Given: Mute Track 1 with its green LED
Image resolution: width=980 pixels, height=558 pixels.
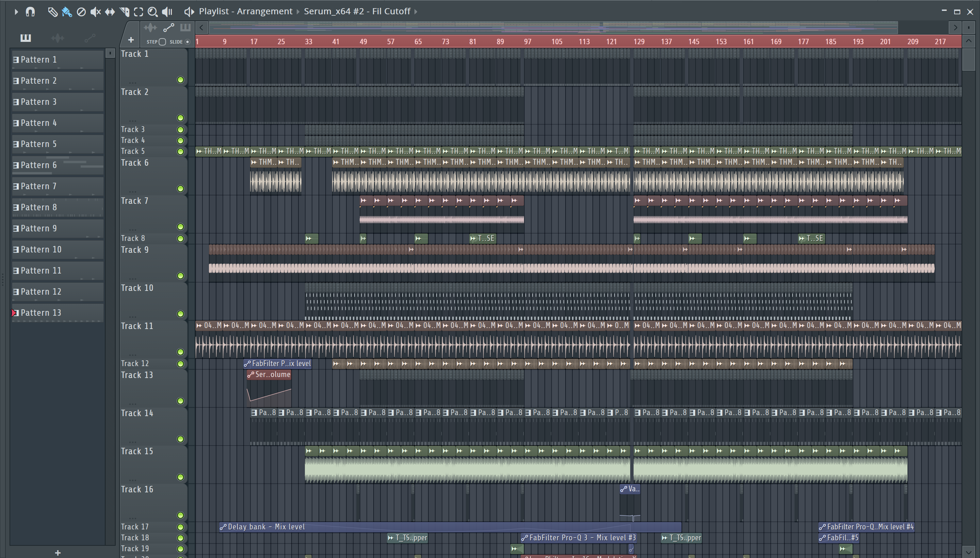Looking at the screenshot, I should (x=180, y=80).
